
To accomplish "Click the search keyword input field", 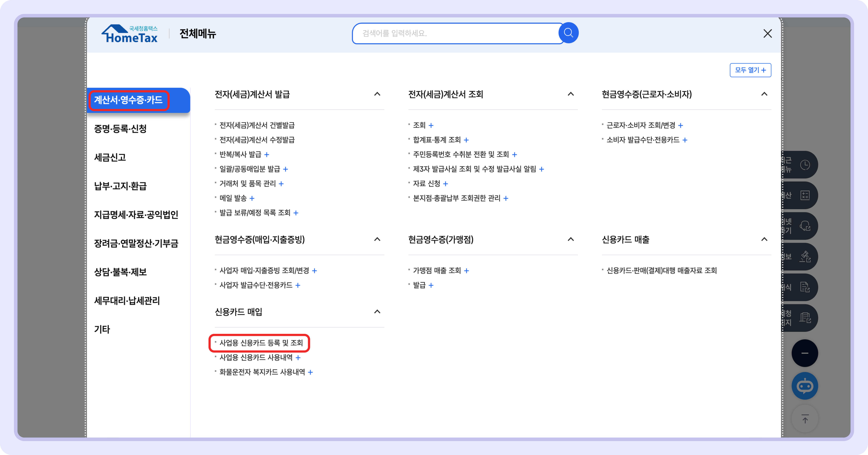I will click(455, 33).
